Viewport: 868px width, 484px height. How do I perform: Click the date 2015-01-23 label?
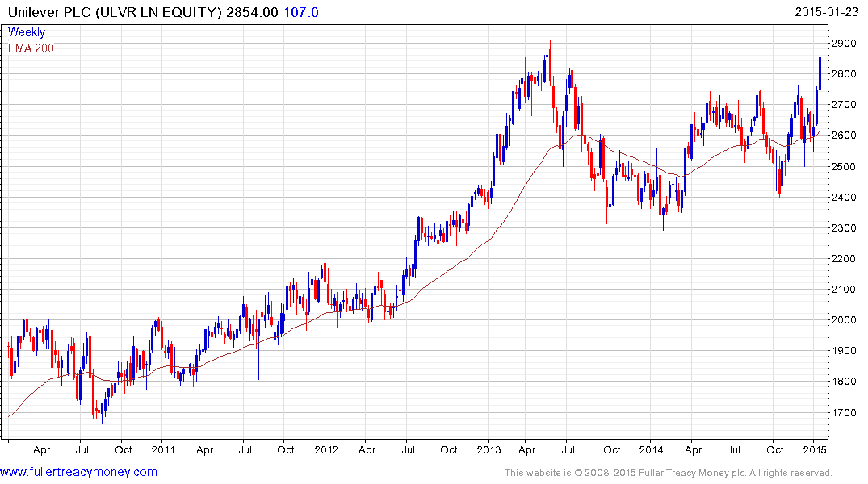(x=827, y=12)
